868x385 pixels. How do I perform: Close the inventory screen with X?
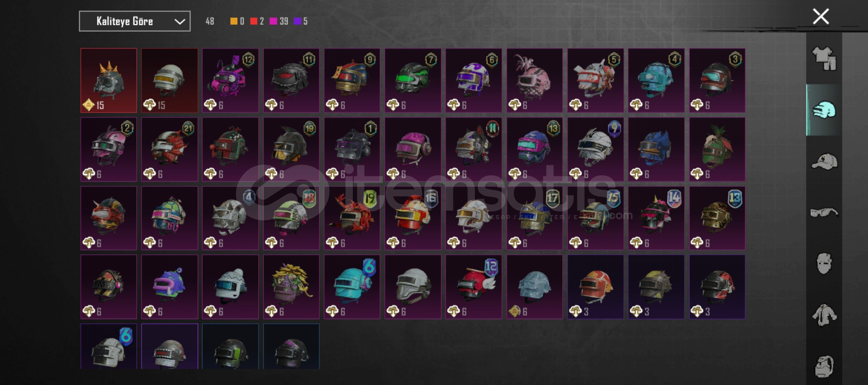[821, 16]
